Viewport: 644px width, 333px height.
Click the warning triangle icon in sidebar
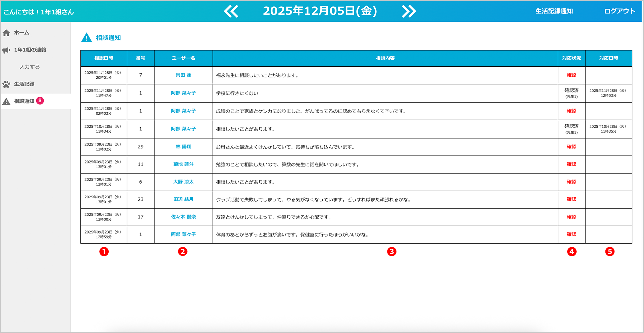[6, 101]
